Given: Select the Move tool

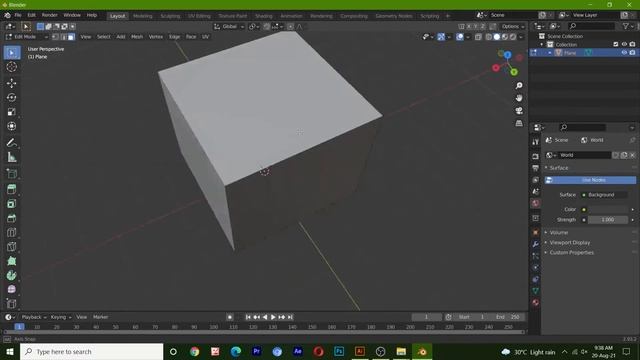Looking at the screenshot, I should click(x=12, y=83).
